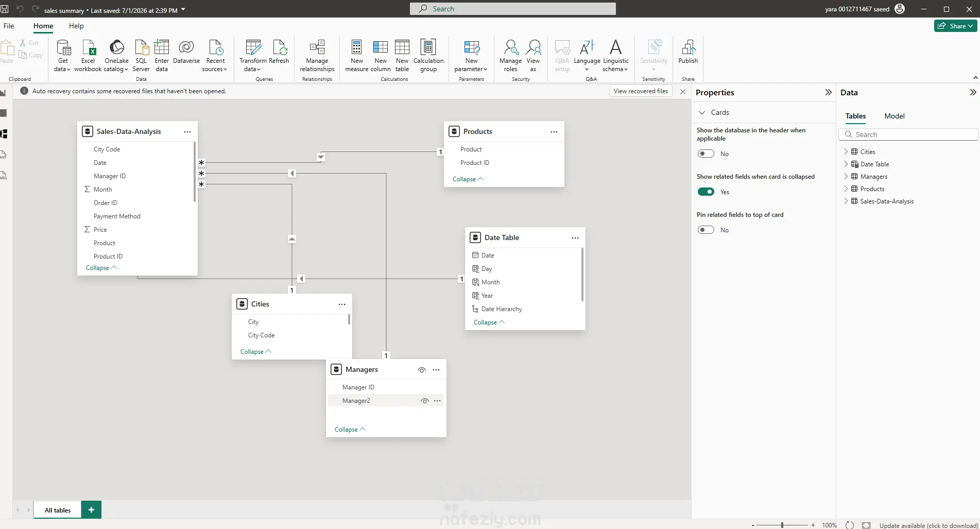Expand Date Table in Data pane
Image resolution: width=980 pixels, height=529 pixels.
click(x=846, y=164)
